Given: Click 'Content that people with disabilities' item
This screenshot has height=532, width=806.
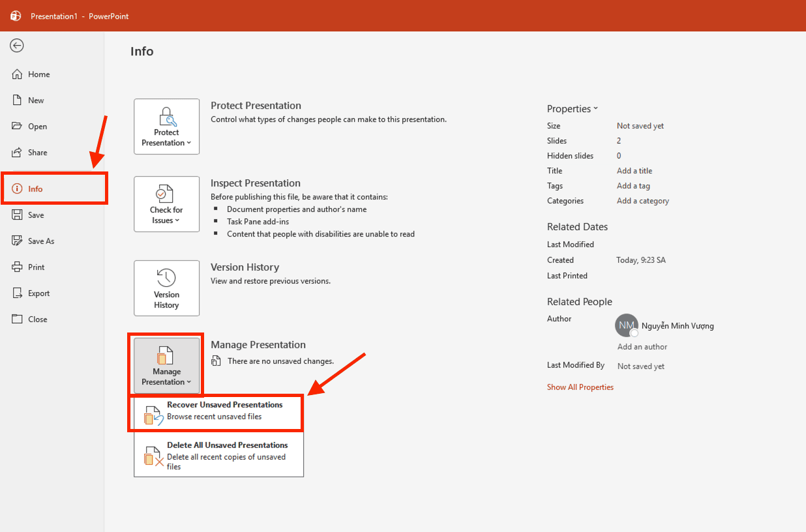Looking at the screenshot, I should (x=321, y=234).
